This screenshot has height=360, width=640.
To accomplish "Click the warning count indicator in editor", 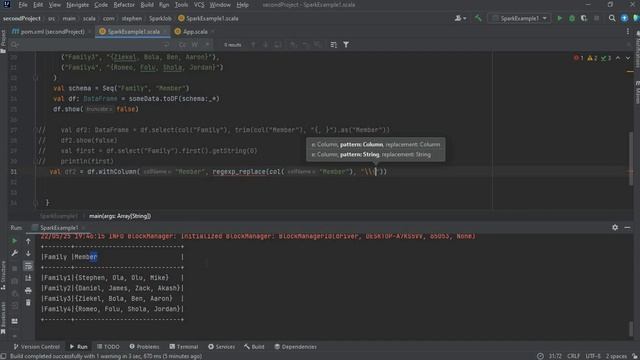I will 592,58.
